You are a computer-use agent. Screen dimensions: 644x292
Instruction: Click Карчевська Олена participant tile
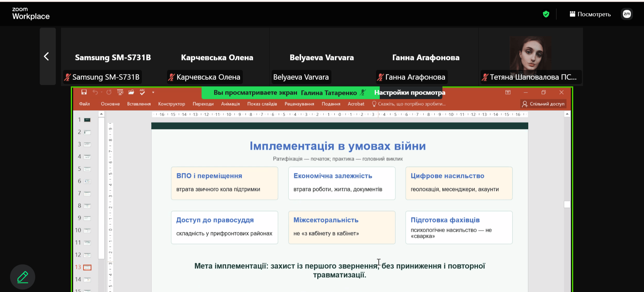[217, 56]
